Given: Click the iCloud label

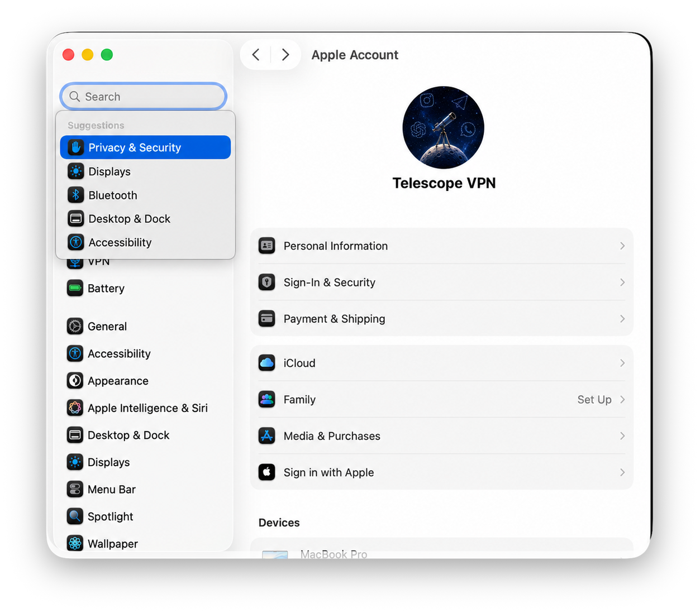Looking at the screenshot, I should coord(299,363).
